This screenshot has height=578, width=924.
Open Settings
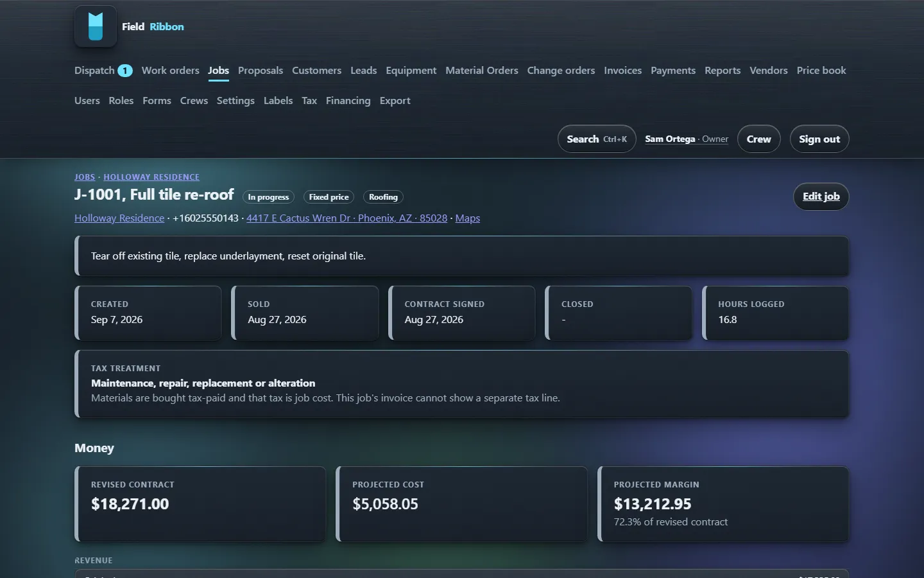[235, 101]
